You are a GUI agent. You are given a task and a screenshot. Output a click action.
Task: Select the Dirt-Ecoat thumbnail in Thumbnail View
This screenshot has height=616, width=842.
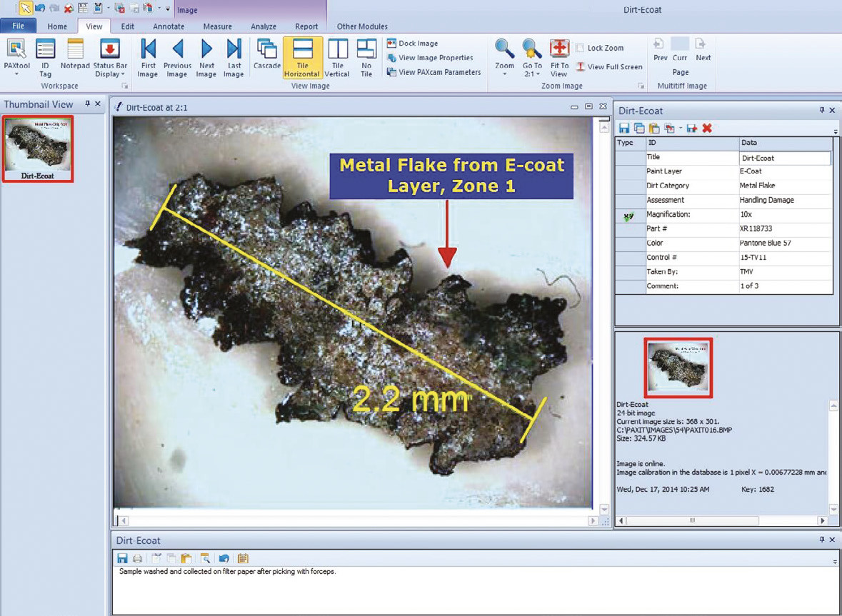tap(38, 148)
